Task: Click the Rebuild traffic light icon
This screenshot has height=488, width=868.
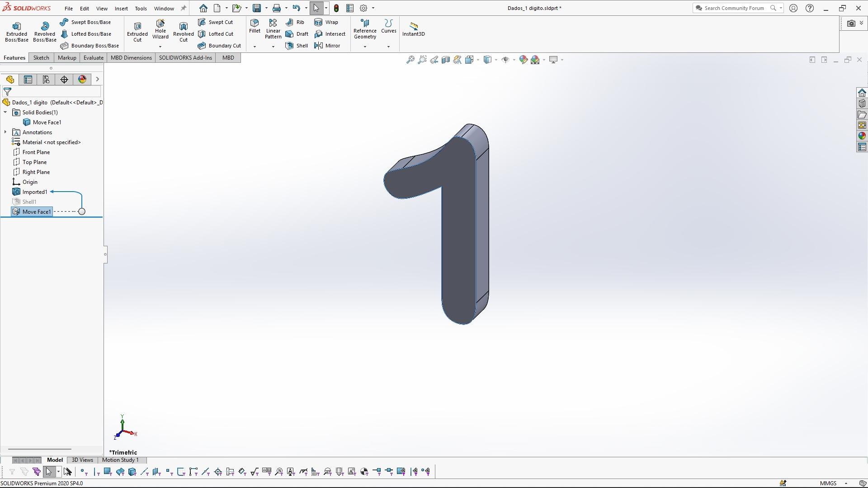Action: tap(336, 8)
